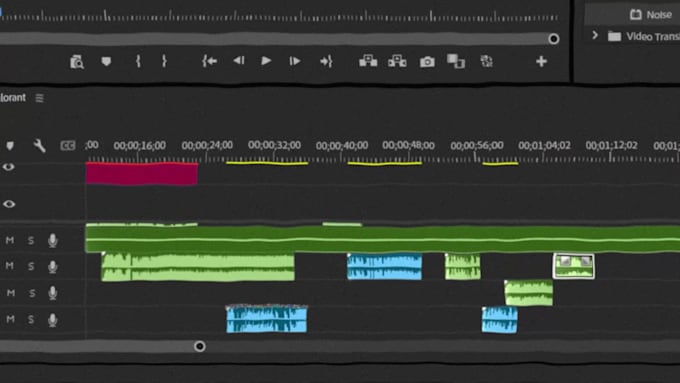Hide the video track containing the red clip
This screenshot has height=383, width=680.
click(9, 167)
